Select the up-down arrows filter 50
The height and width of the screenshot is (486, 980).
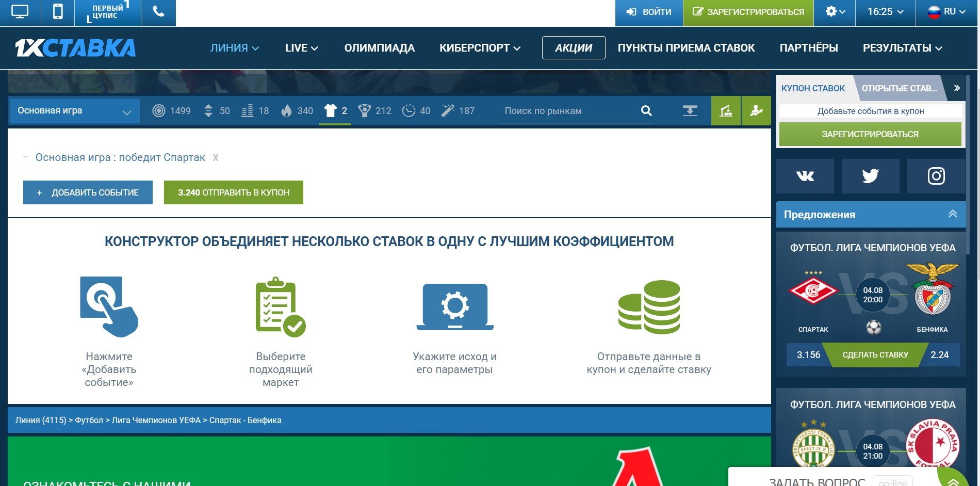pyautogui.click(x=216, y=110)
